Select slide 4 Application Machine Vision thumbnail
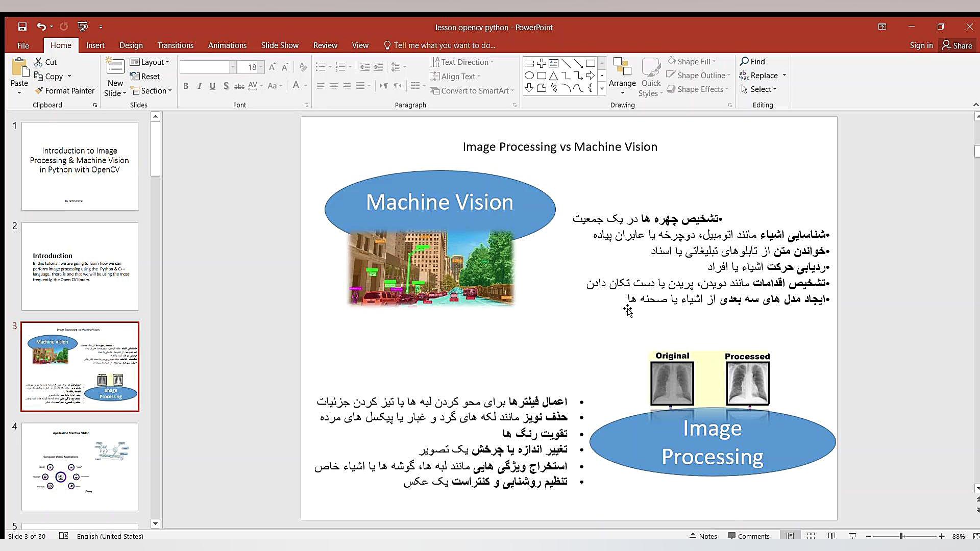This screenshot has width=980, height=551. [x=80, y=466]
